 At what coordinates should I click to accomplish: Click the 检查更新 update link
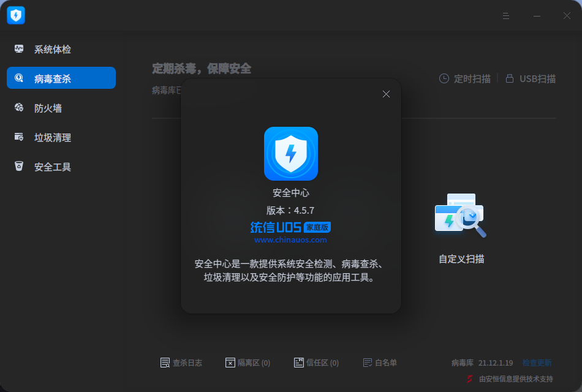coord(536,362)
